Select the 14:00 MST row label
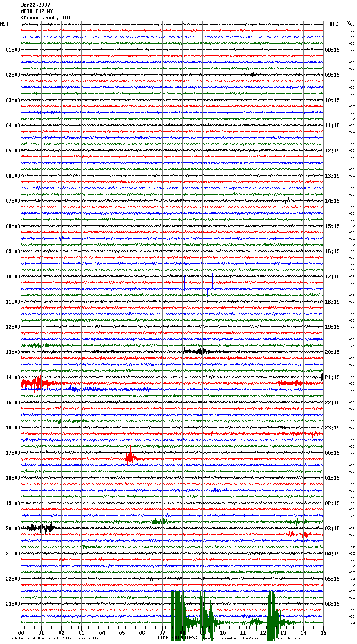This screenshot has width=357, height=644. [13, 377]
